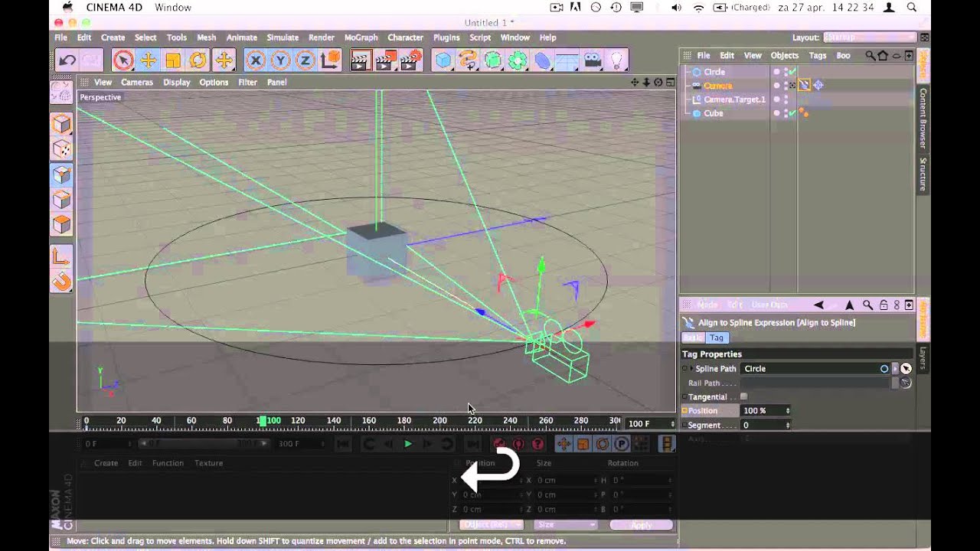
Task: Open the Floor environment palette
Action: click(x=567, y=60)
